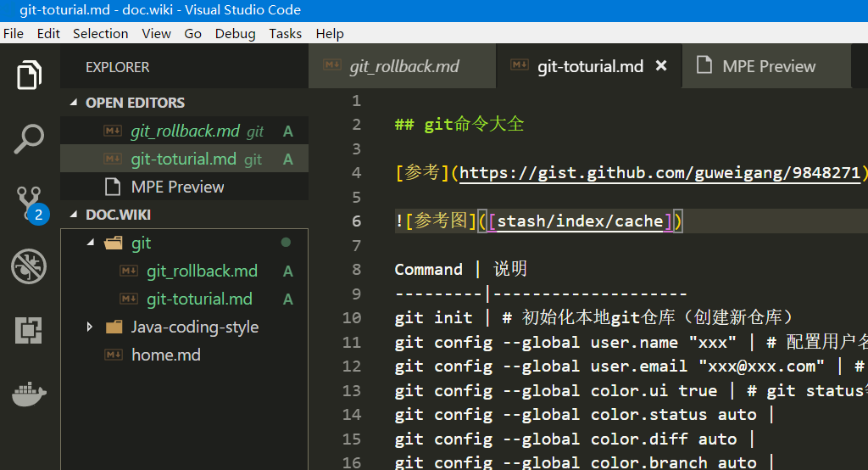Click the color.diff auto line
868x470 pixels.
point(575,439)
